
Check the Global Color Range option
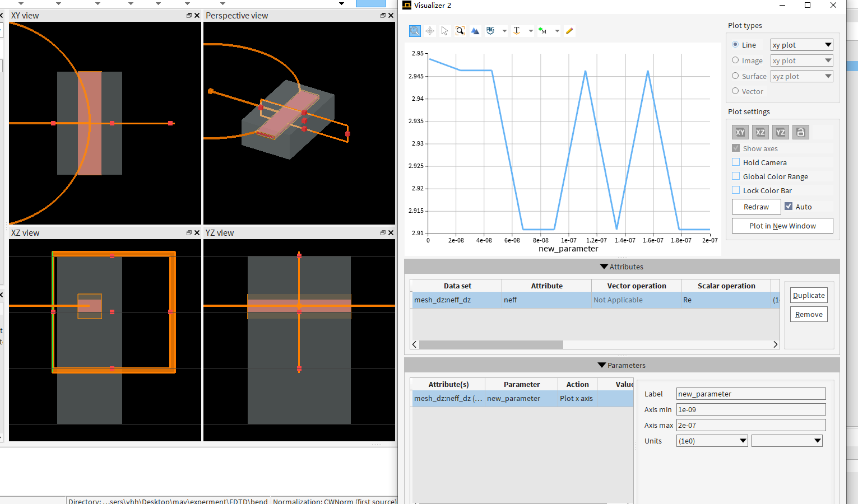(736, 176)
